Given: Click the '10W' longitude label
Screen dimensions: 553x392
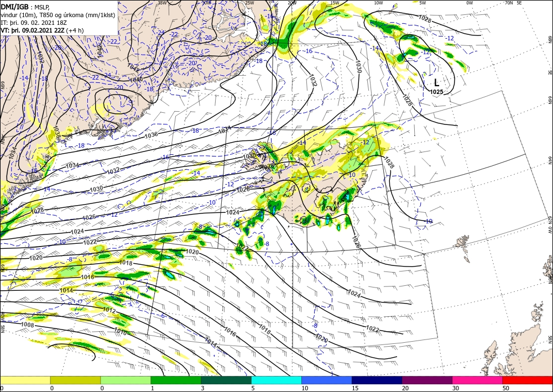Looking at the screenshot, I should (x=378, y=3).
